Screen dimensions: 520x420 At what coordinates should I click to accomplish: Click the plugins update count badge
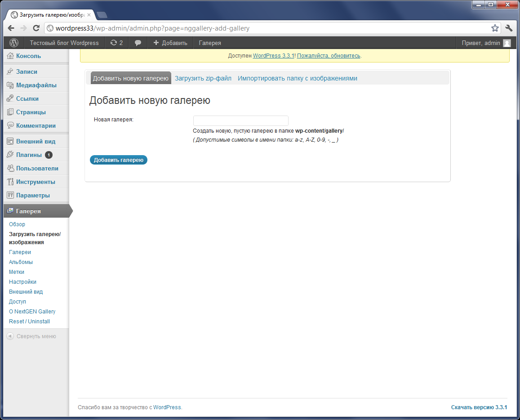click(x=49, y=155)
